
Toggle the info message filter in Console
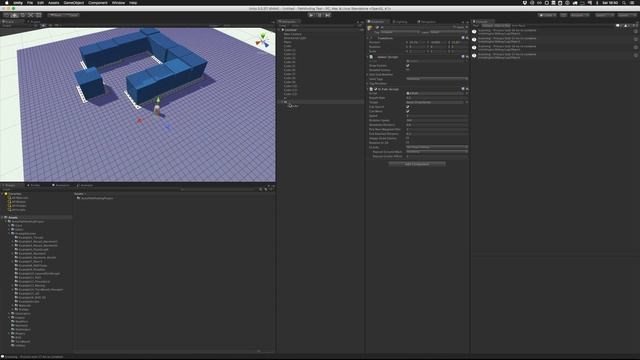pos(620,25)
